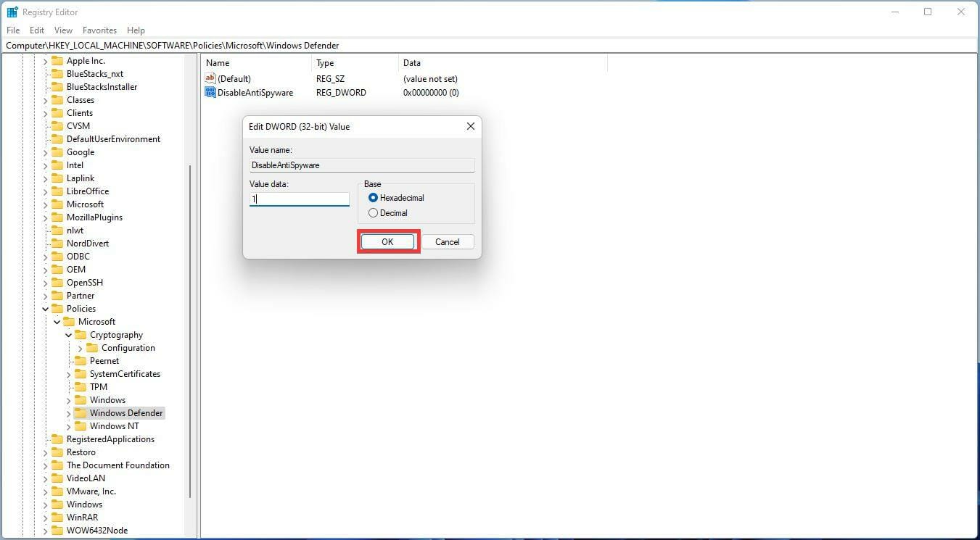
Task: Expand the Windows NT tree node
Action: (68, 426)
